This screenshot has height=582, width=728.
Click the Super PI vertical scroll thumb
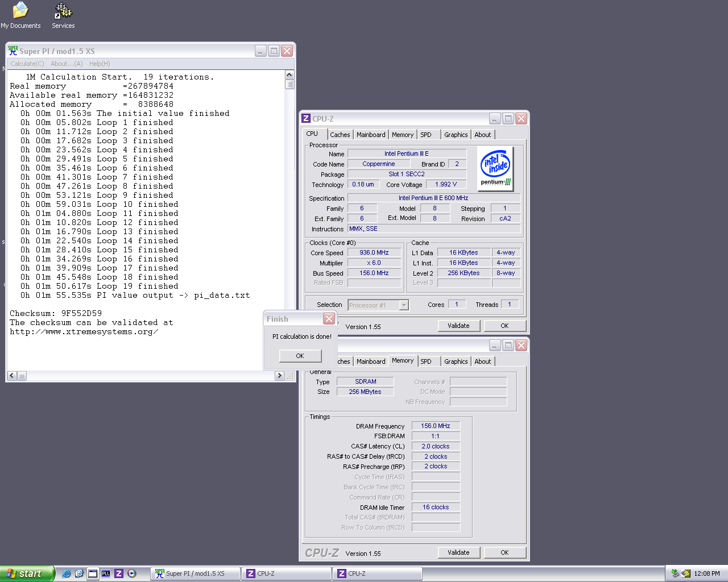tap(289, 84)
